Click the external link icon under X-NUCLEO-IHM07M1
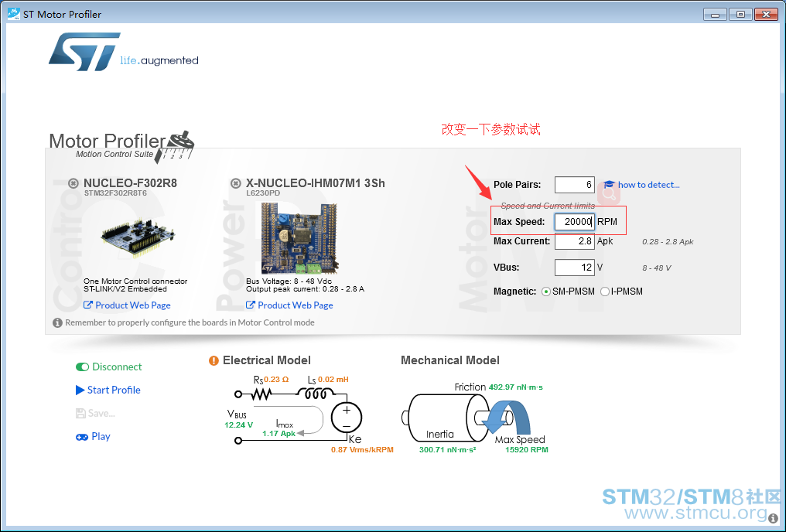Screen dimensions: 786x532 click(250, 305)
